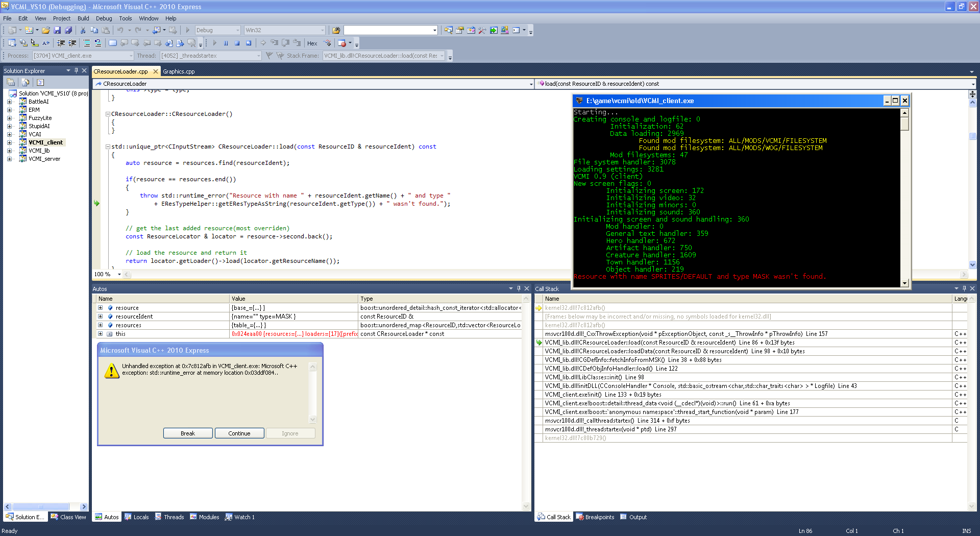
Task: Open the Debug menu
Action: pos(104,18)
